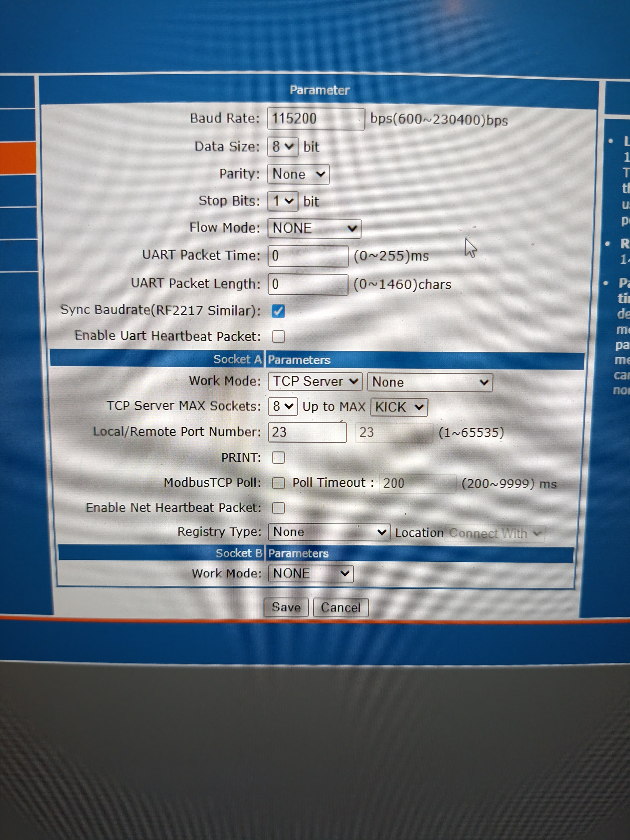Viewport: 630px width, 840px height.
Task: Open the Data Size dropdown
Action: [x=283, y=147]
